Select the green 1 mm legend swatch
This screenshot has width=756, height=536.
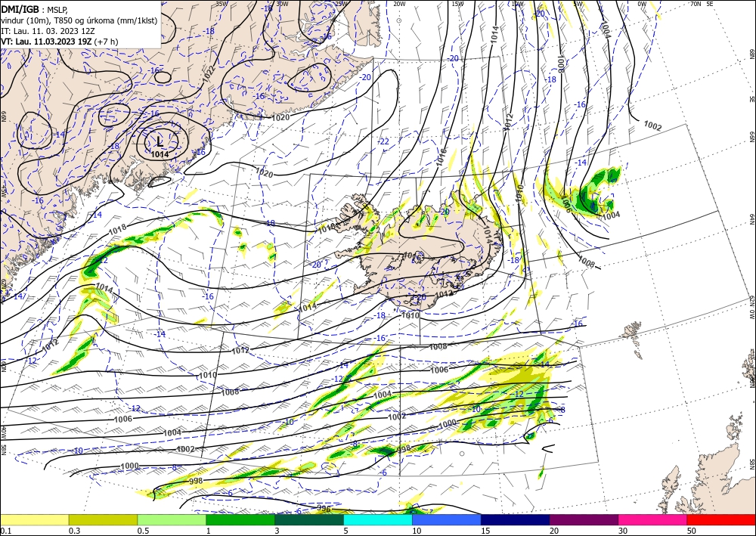pos(240,519)
